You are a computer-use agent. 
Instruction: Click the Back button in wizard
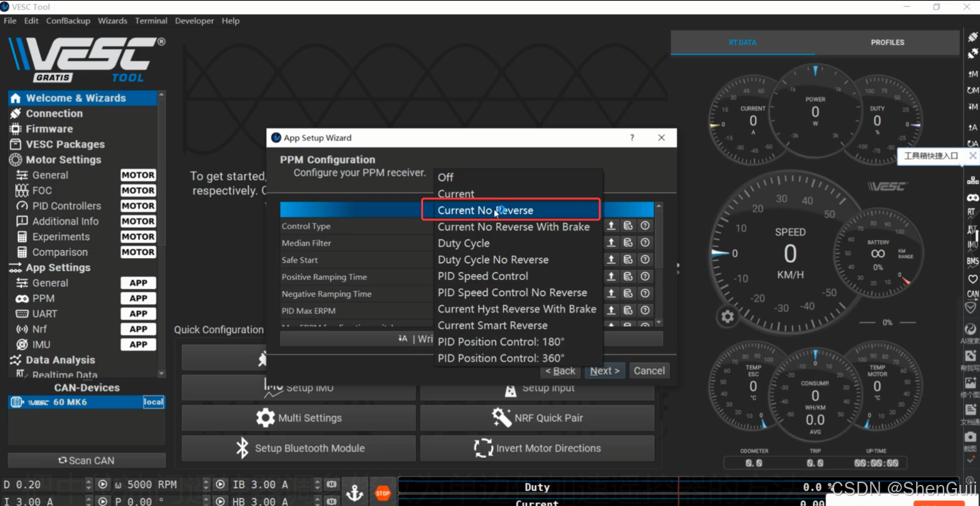[x=560, y=371]
